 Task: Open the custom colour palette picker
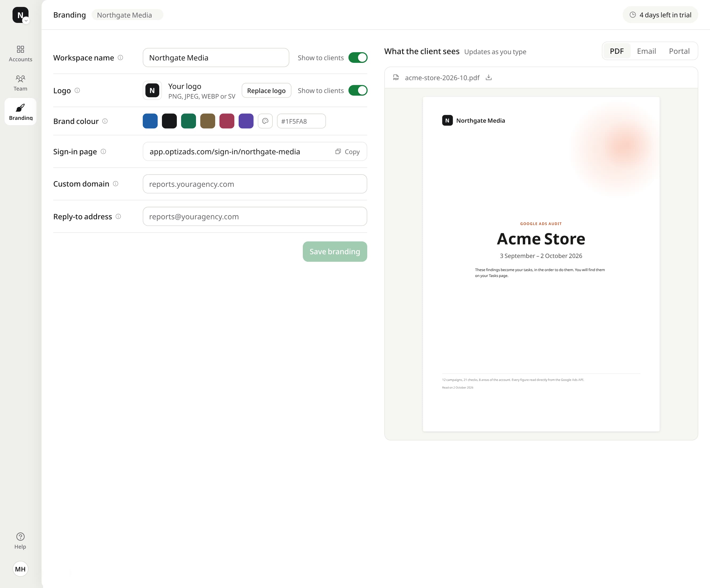265,121
